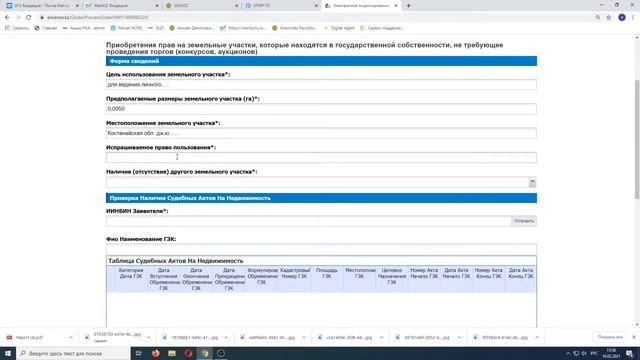Close the Mail.KZ tab
The image size is (640, 360).
pos(157,6)
